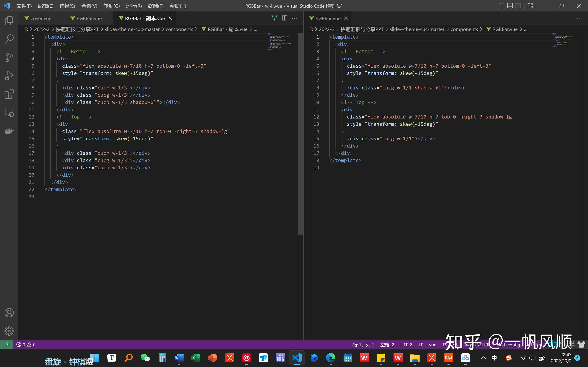Open the Source Control view
This screenshot has height=367, width=588.
pos(9,57)
